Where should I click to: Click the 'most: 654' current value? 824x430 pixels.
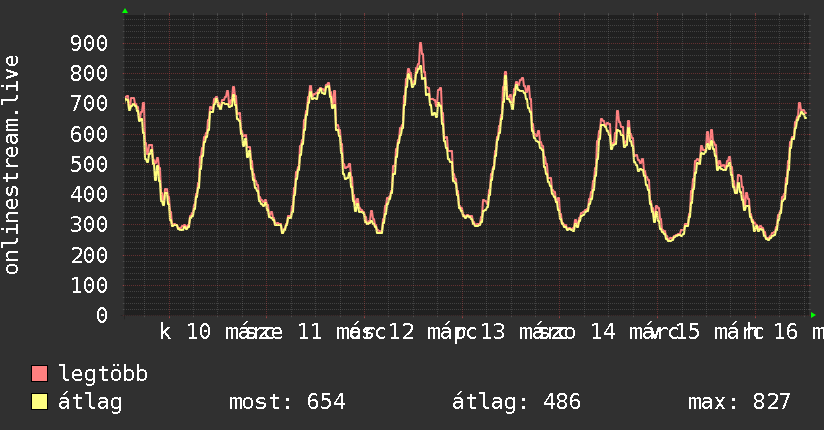point(287,402)
